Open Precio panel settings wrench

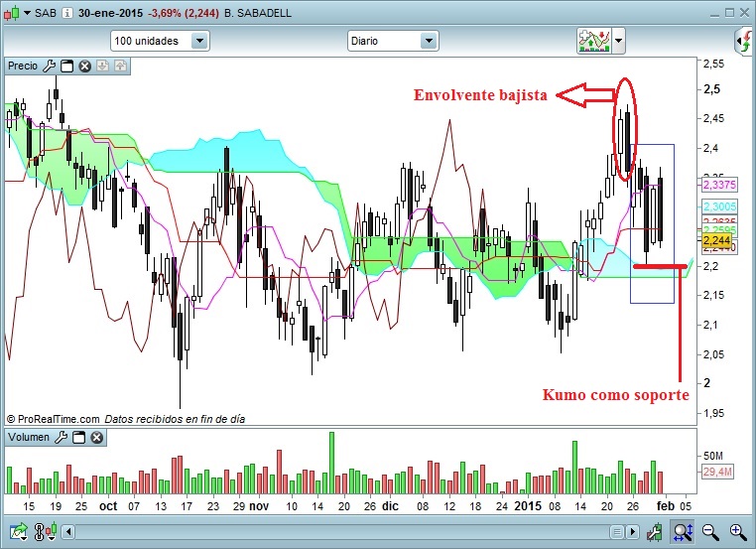tap(50, 67)
